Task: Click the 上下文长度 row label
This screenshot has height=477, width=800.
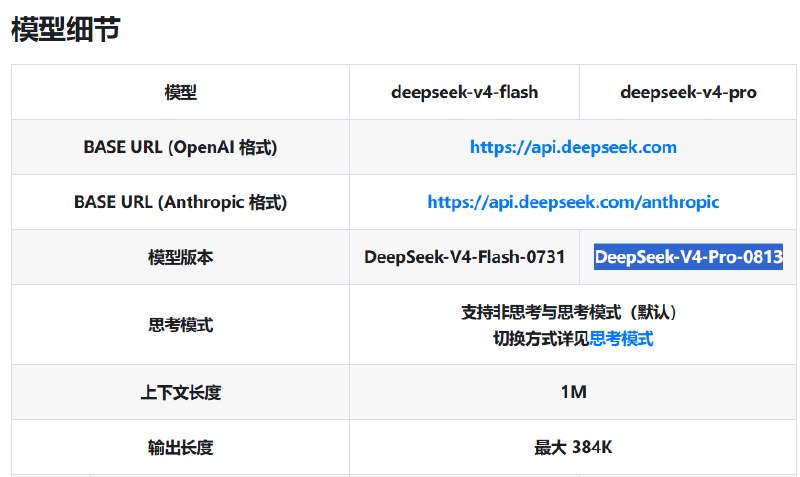Action: 181,392
